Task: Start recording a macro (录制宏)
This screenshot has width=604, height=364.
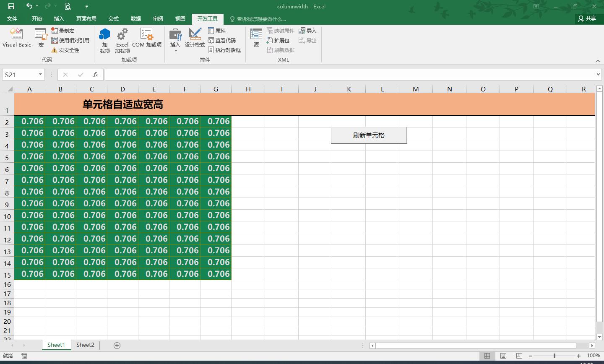Action: coord(63,31)
